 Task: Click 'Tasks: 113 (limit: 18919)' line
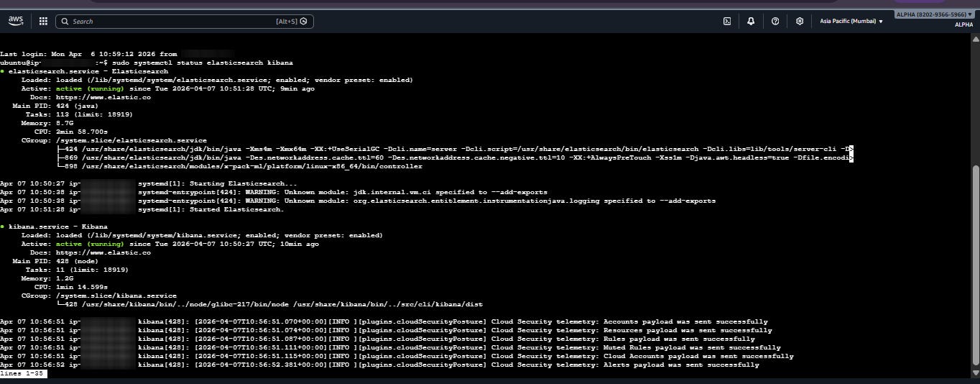click(79, 114)
